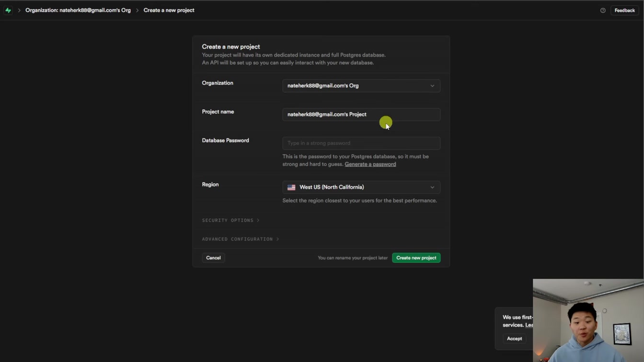The image size is (644, 362).
Task: Click the presenter webcam thumbnail
Action: [x=588, y=320]
